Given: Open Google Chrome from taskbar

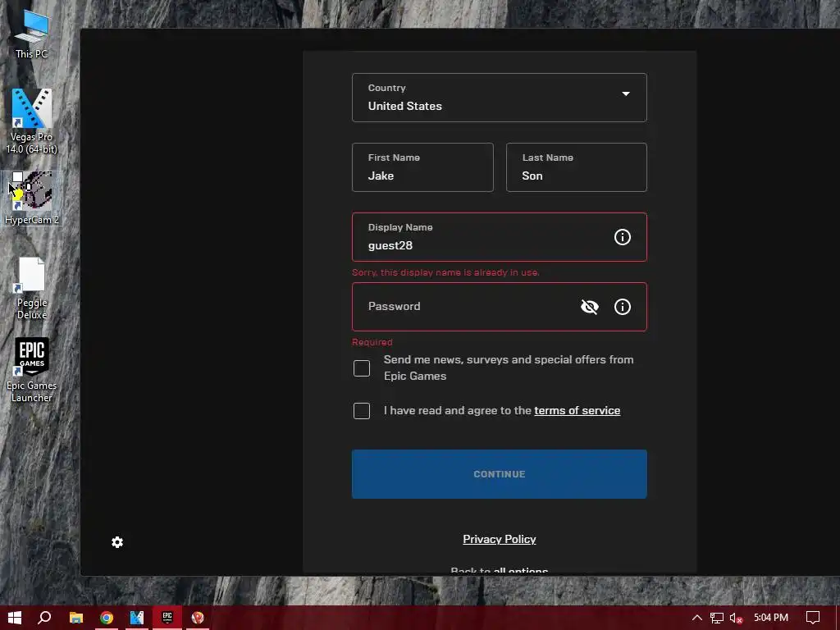Looking at the screenshot, I should click(107, 618).
